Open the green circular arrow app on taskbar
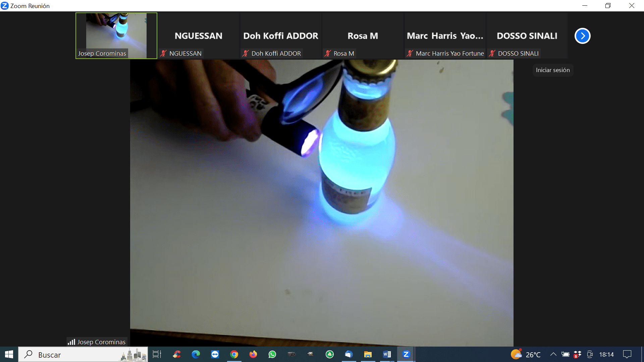This screenshot has height=362, width=644. pos(330,354)
